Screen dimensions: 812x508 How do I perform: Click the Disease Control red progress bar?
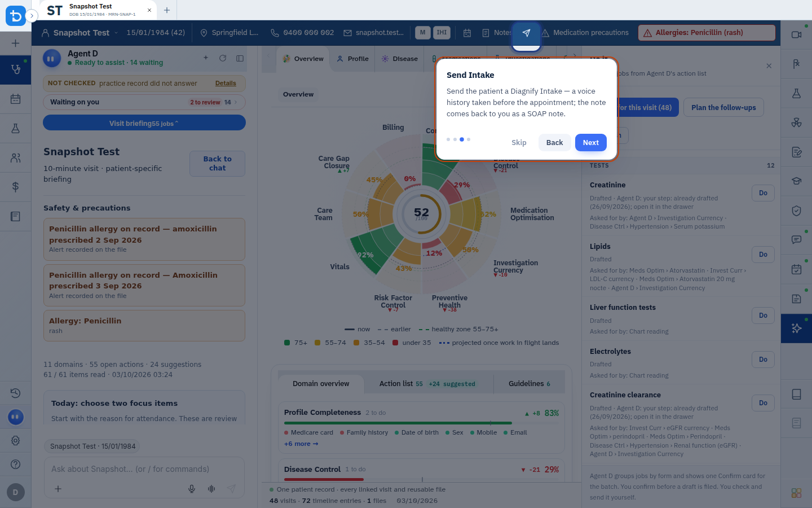point(421,480)
